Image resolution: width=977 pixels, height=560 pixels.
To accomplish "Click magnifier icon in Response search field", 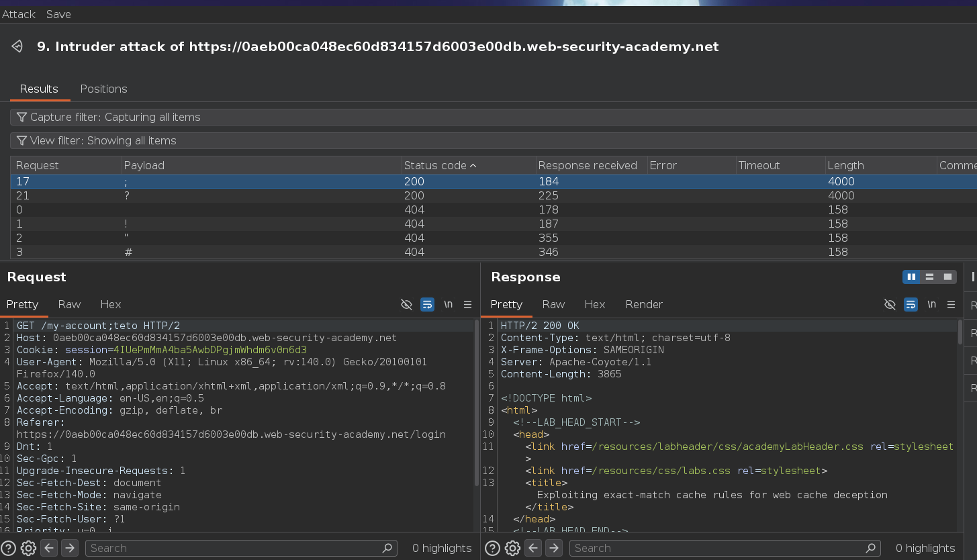I will tap(871, 548).
